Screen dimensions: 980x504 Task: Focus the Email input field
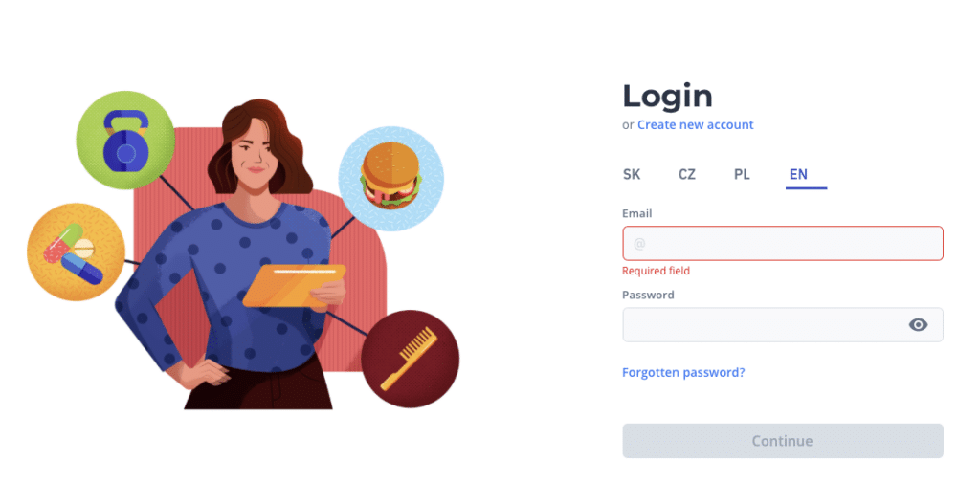point(783,244)
